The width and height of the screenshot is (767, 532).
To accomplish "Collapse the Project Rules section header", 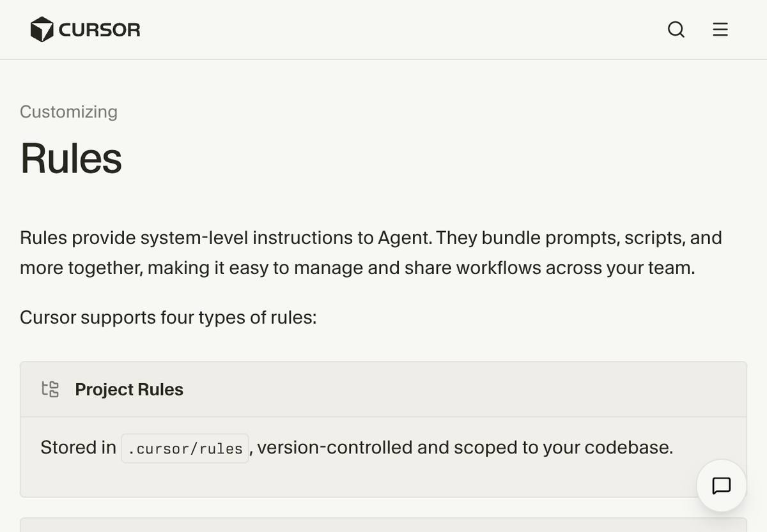I will (383, 389).
